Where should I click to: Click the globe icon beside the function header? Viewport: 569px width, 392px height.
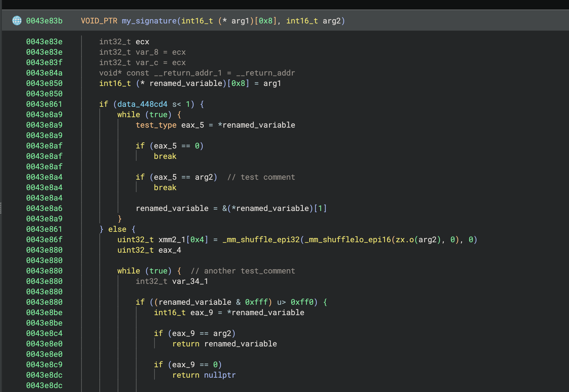[17, 21]
